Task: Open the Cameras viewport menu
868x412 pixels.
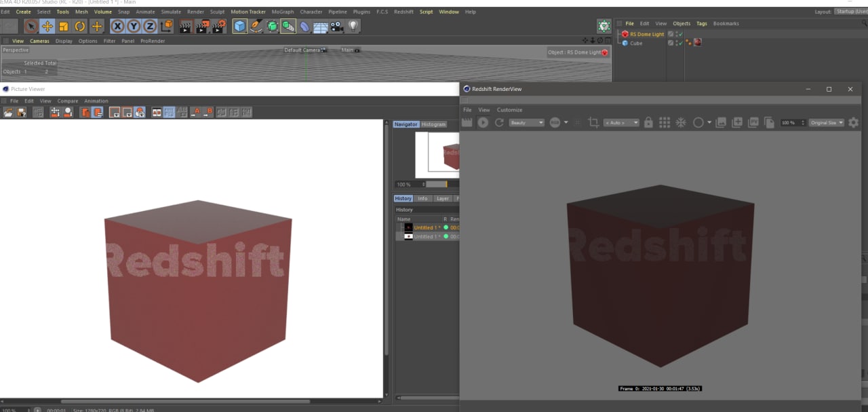Action: [x=39, y=41]
